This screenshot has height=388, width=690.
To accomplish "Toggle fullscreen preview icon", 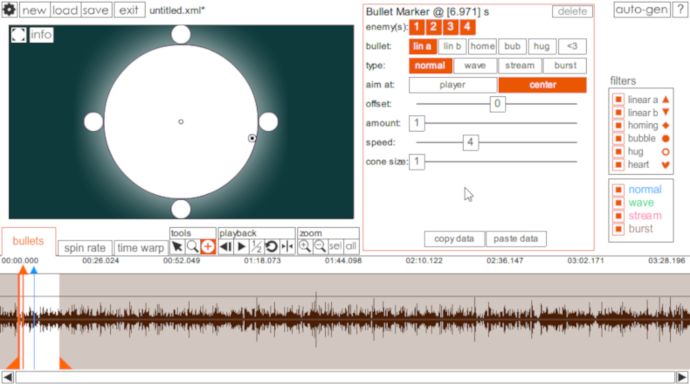I will point(18,35).
